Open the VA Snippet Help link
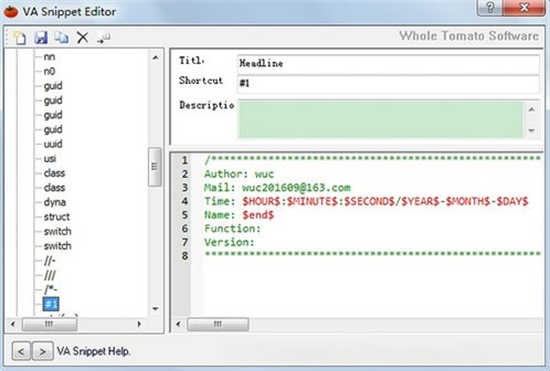Image resolution: width=550 pixels, height=371 pixels. (x=93, y=351)
